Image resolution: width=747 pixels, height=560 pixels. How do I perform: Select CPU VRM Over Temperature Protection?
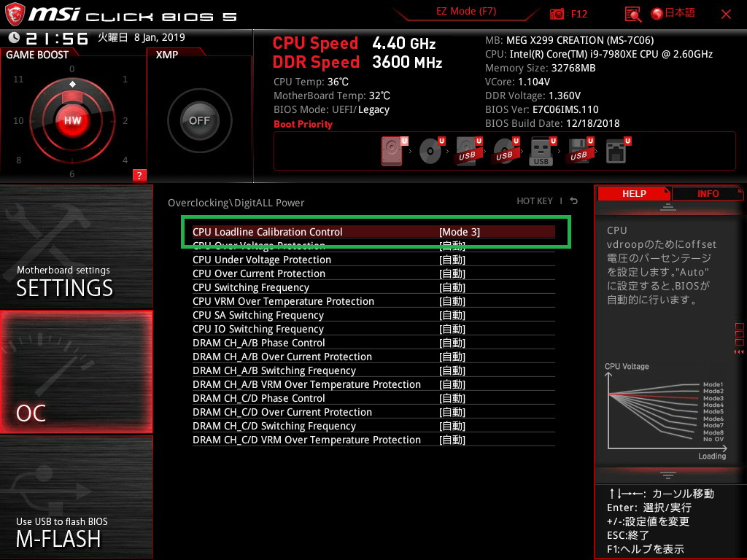point(373,301)
